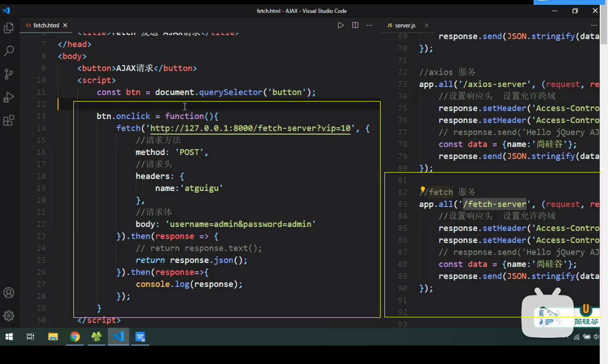This screenshot has height=364, width=608.
Task: Click 'headers: {' on line 18
Action: [160, 176]
